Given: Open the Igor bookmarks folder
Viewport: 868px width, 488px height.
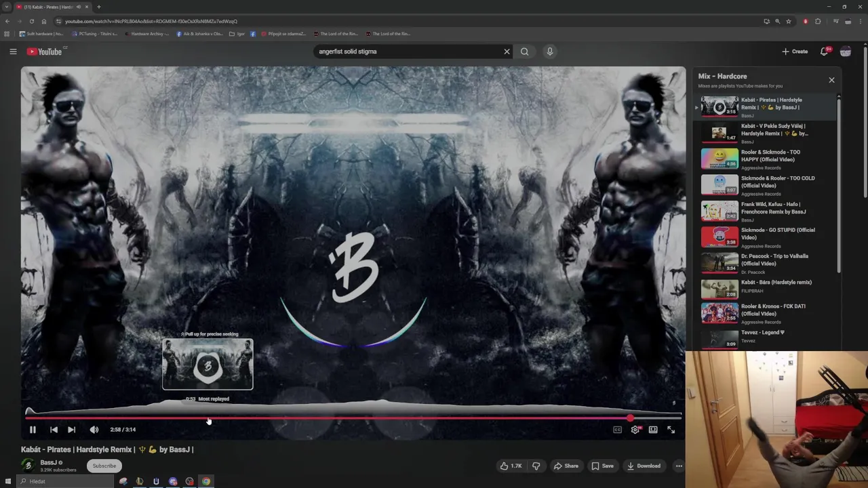Looking at the screenshot, I should pyautogui.click(x=237, y=34).
